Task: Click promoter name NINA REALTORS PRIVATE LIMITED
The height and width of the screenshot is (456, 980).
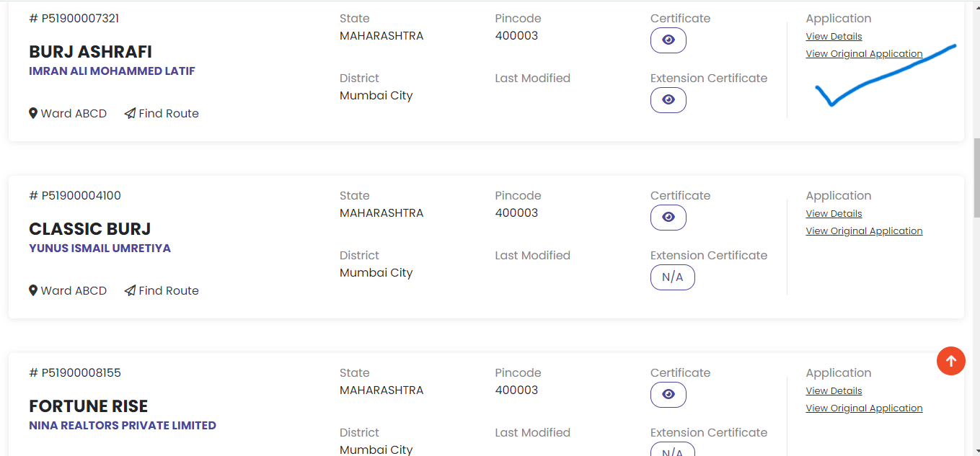Action: pos(123,426)
